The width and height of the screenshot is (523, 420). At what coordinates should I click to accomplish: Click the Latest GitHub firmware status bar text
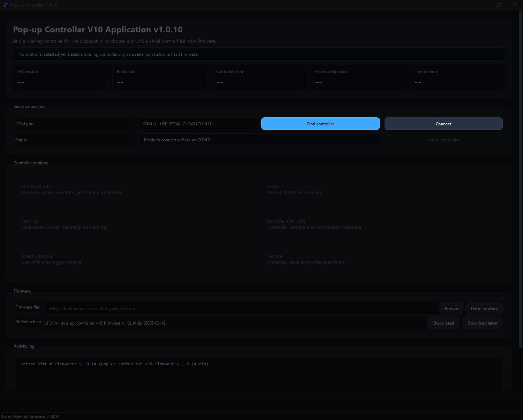(x=31, y=416)
